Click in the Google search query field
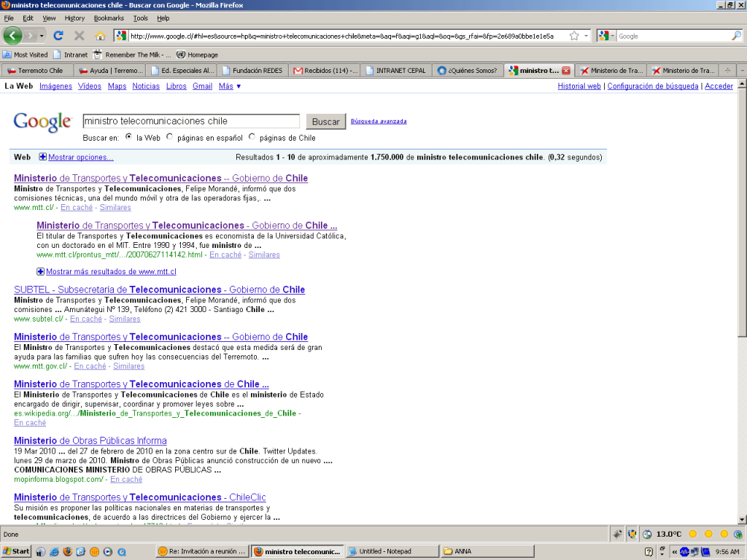Image resolution: width=747 pixels, height=560 pixels. click(191, 121)
